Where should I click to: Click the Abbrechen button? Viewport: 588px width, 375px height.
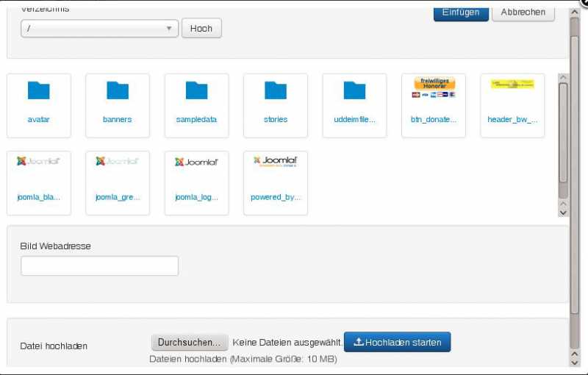pos(523,12)
